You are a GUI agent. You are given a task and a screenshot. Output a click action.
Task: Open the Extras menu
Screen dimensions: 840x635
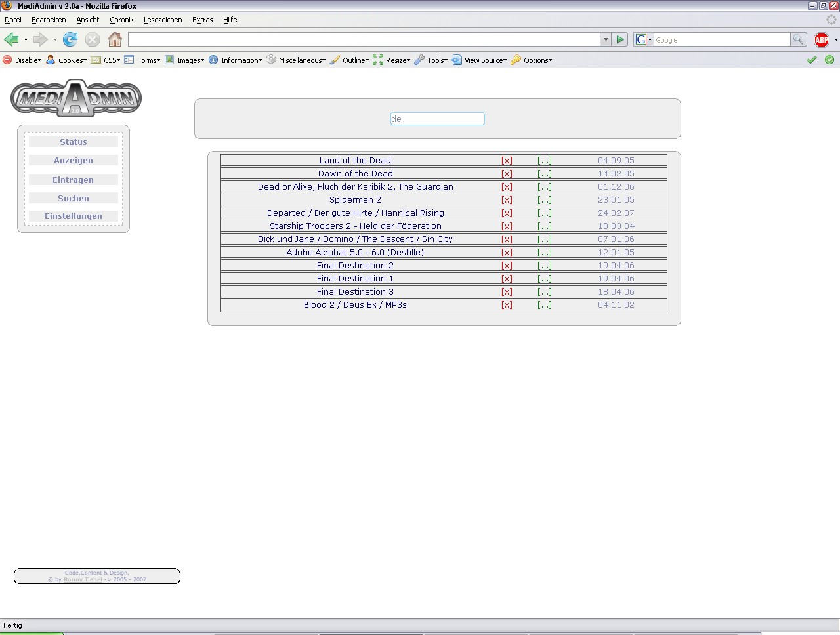click(202, 20)
